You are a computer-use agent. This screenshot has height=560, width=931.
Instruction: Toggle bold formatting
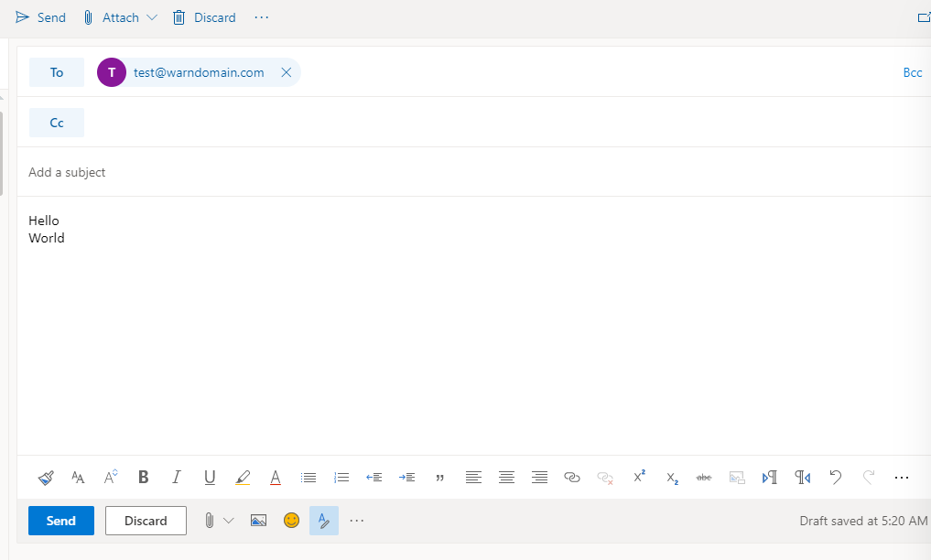(143, 477)
